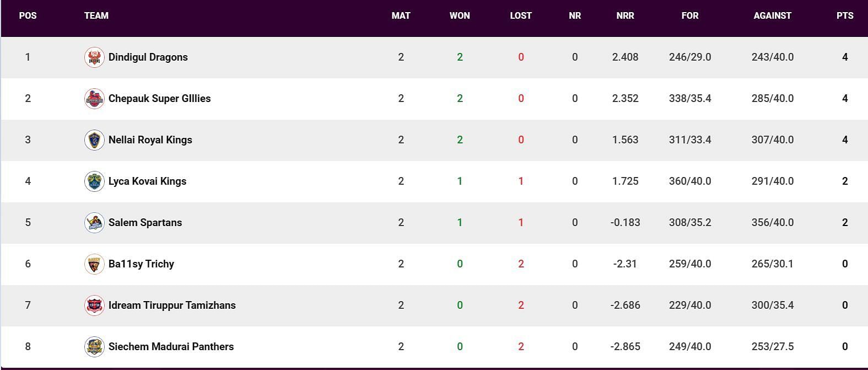
Task: Click the Salem Spartans team logo
Action: click(94, 223)
